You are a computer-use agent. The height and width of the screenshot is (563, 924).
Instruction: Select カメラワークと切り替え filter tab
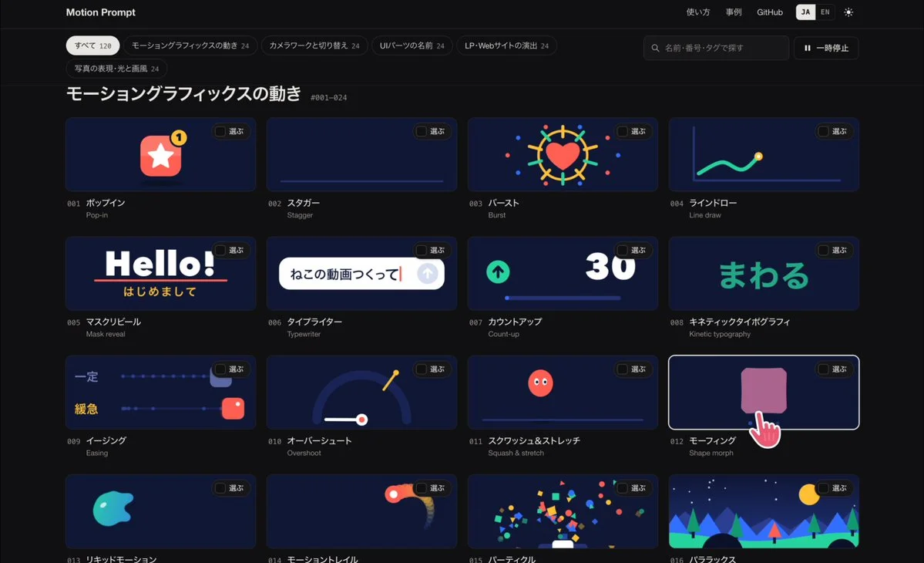click(x=314, y=46)
